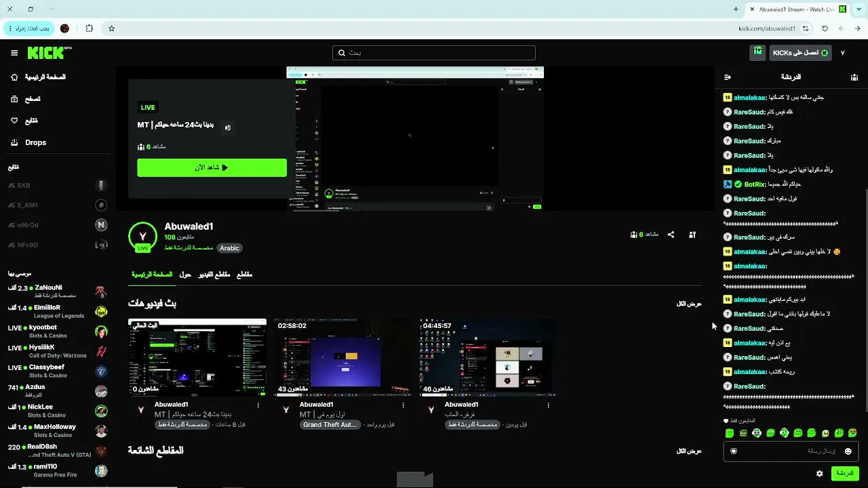Click the KICKs icon in chat input

pyautogui.click(x=734, y=451)
